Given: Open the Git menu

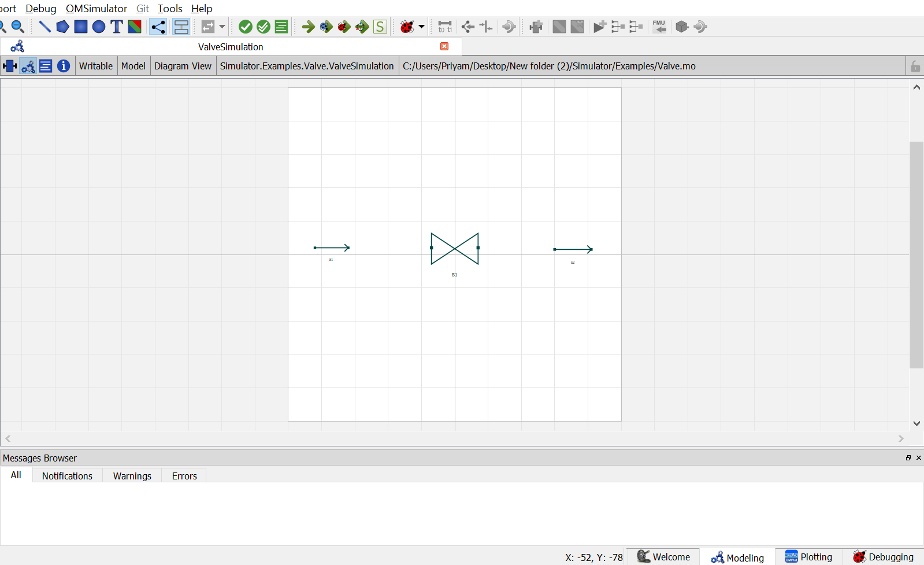Looking at the screenshot, I should [x=143, y=9].
